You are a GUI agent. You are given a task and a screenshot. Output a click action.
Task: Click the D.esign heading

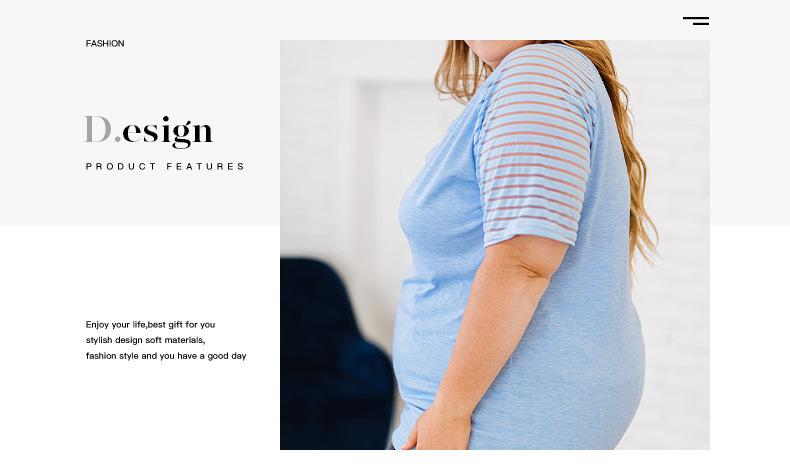click(149, 131)
